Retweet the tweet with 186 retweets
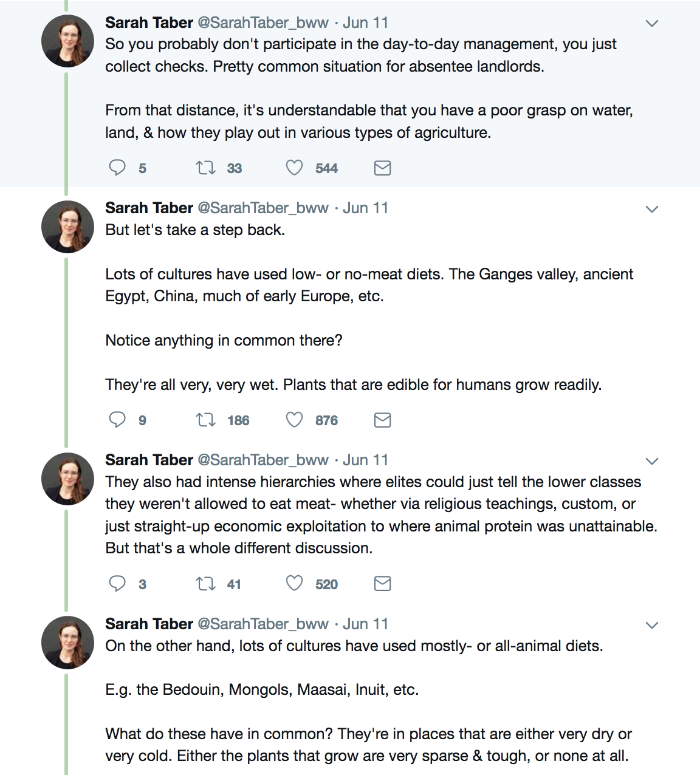Image resolution: width=700 pixels, height=775 pixels. (206, 420)
